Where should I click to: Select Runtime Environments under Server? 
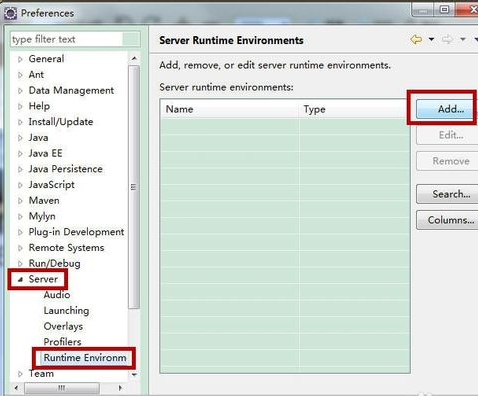click(x=85, y=358)
